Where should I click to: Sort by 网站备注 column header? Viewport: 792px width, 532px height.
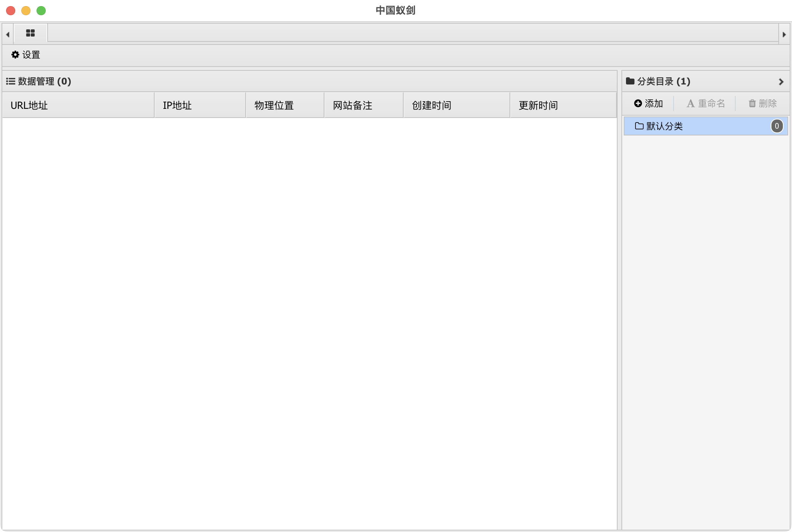(x=364, y=105)
